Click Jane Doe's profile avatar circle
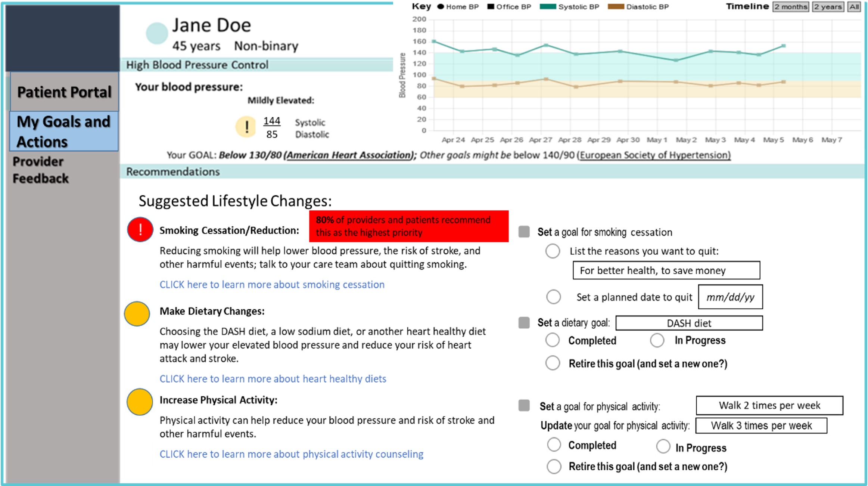 click(157, 33)
